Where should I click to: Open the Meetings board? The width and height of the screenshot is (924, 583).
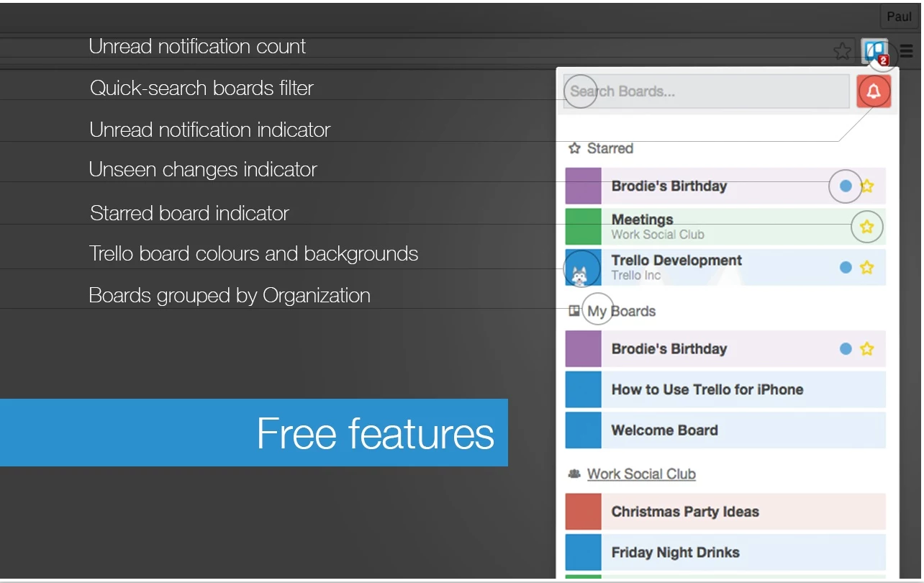point(725,227)
